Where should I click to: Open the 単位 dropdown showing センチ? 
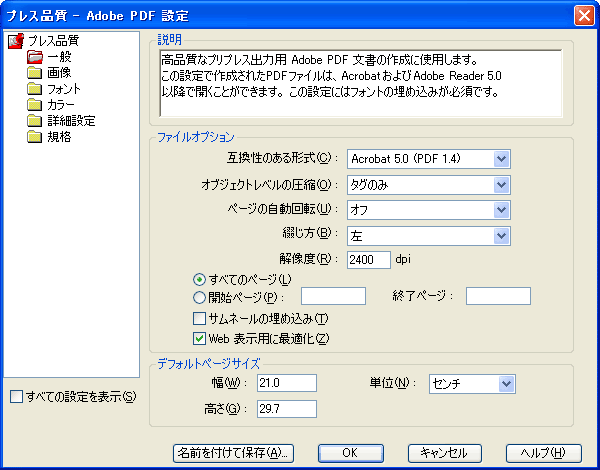pyautogui.click(x=472, y=384)
